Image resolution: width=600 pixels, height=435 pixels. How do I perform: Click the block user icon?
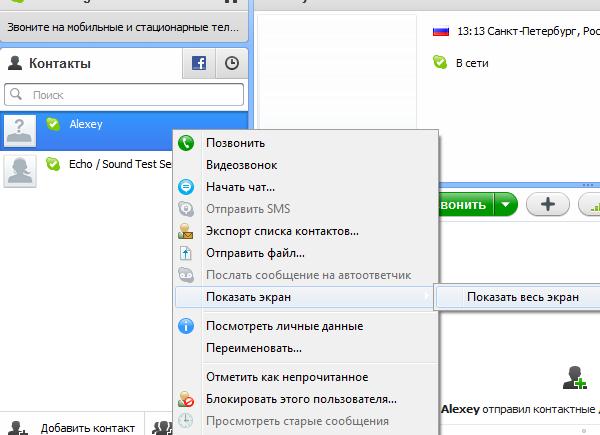click(x=186, y=399)
